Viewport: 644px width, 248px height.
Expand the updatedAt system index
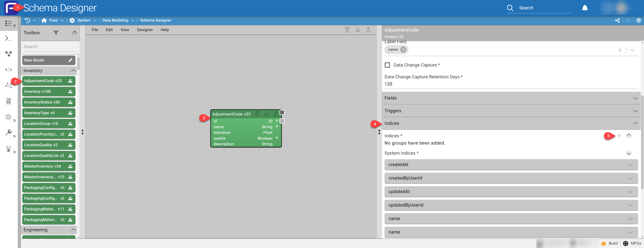tap(511, 192)
